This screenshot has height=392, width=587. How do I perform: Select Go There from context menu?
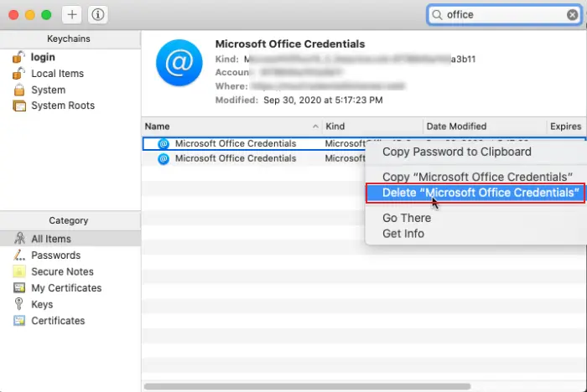(407, 218)
